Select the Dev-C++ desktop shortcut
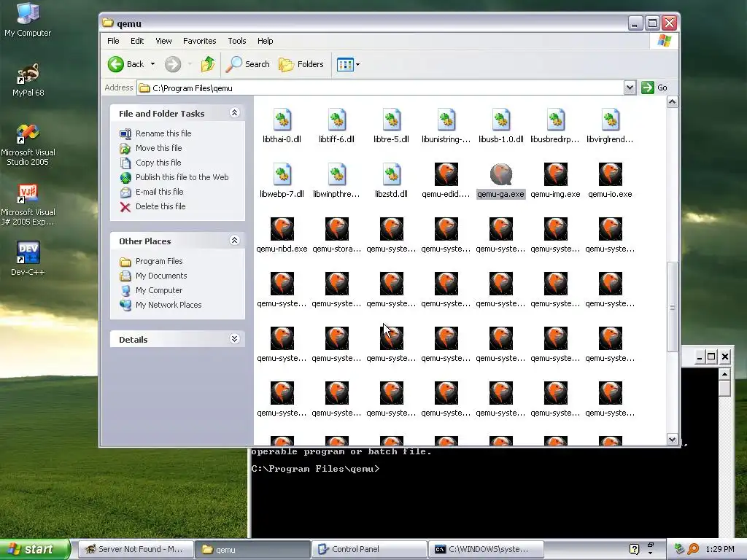 pos(28,259)
